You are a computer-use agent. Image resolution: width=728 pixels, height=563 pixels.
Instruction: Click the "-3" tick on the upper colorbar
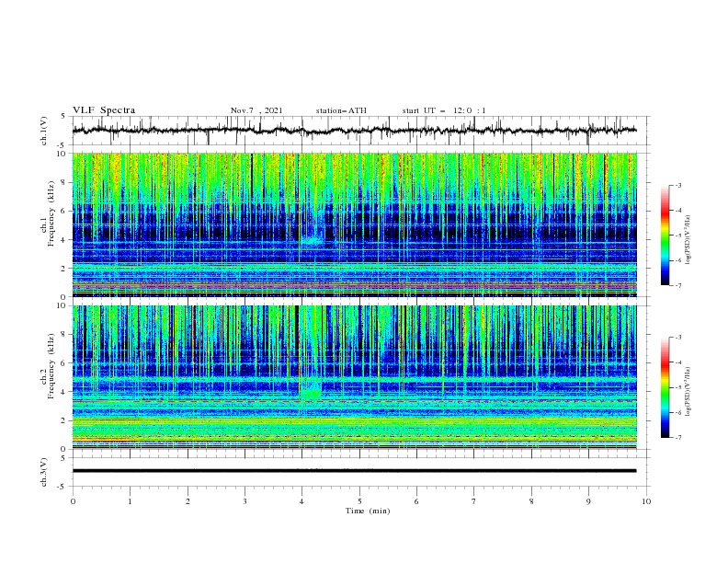677,185
